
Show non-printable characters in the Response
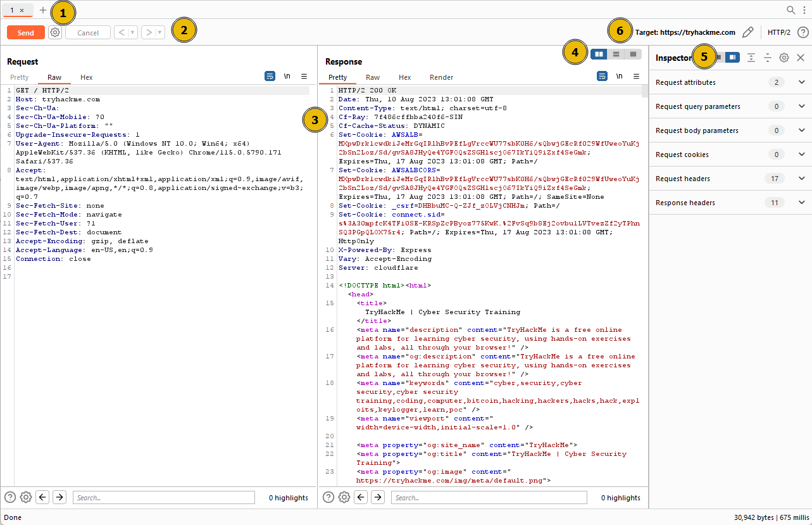619,77
